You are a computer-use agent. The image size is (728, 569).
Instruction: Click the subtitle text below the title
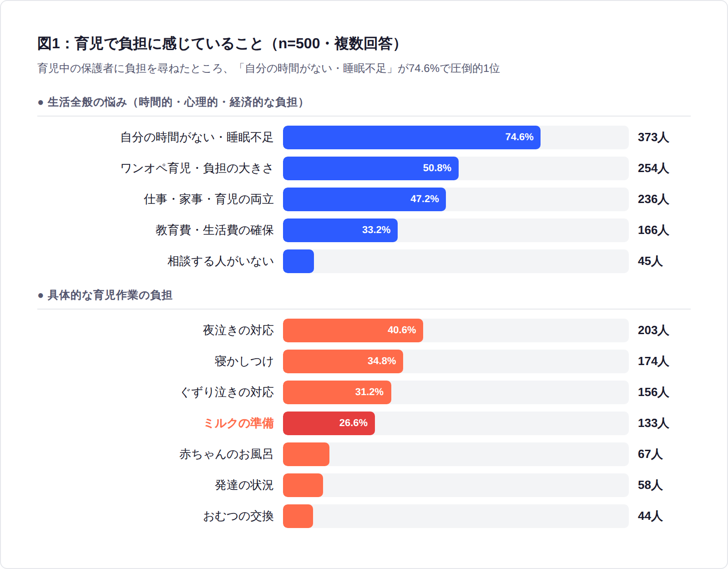268,69
